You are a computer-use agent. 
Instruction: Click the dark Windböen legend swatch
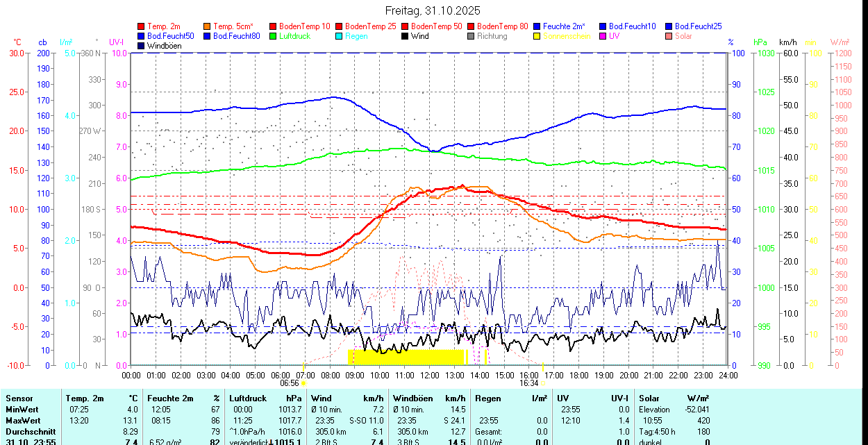tap(142, 46)
